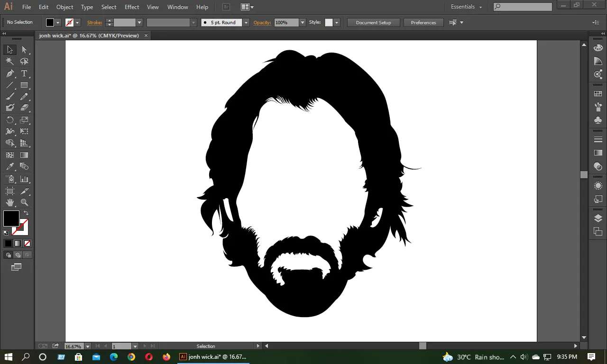
Task: Open the Transparency panel icon
Action: point(598,166)
